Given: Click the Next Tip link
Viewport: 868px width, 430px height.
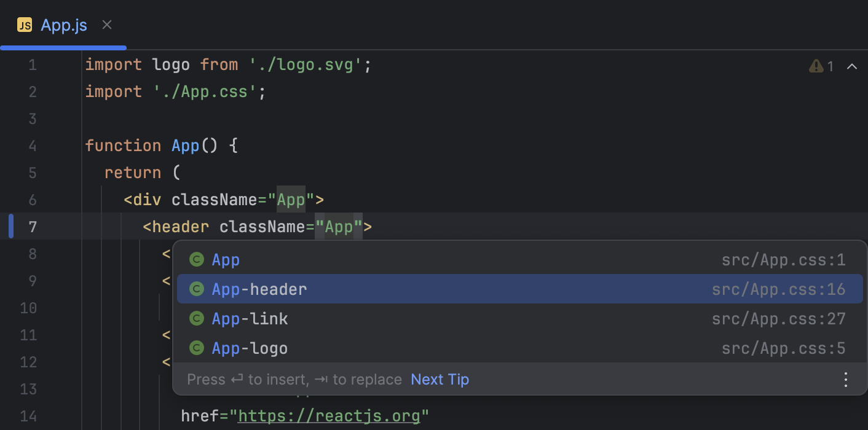Looking at the screenshot, I should pyautogui.click(x=440, y=380).
